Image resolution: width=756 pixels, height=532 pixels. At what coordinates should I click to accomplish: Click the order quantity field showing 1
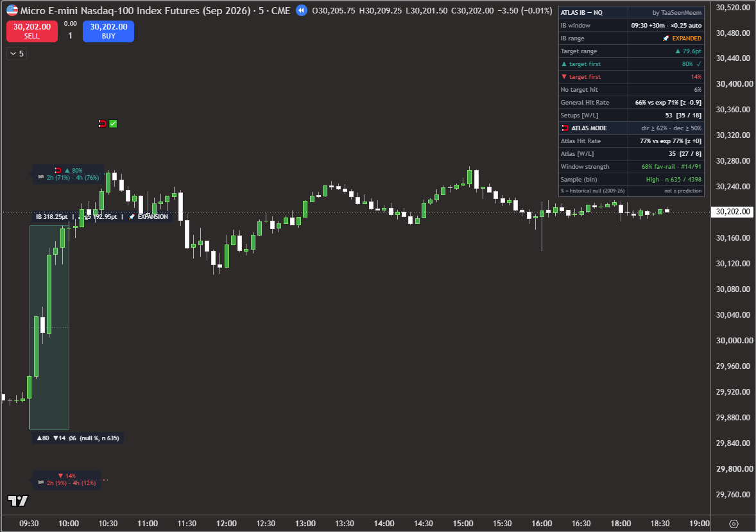[71, 35]
